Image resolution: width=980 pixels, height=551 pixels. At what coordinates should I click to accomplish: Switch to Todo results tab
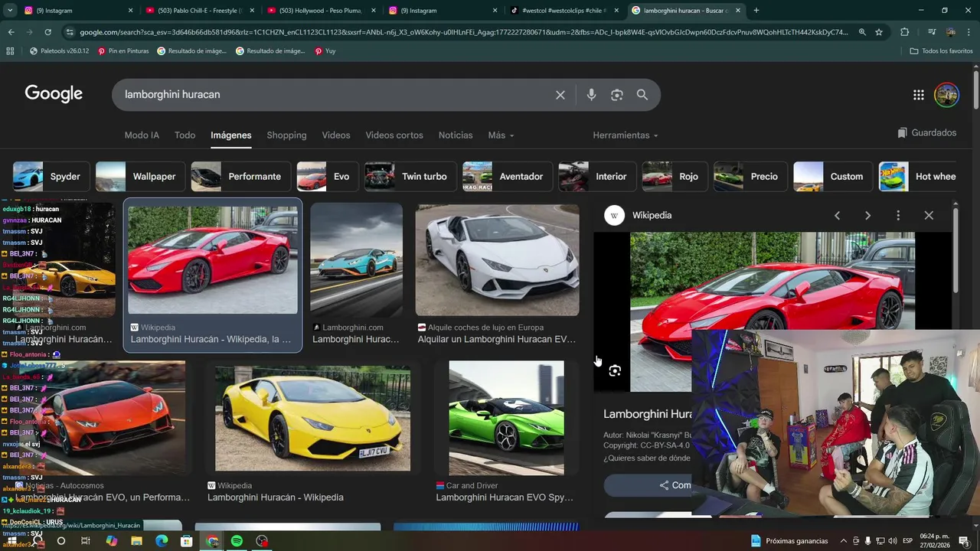(x=185, y=135)
